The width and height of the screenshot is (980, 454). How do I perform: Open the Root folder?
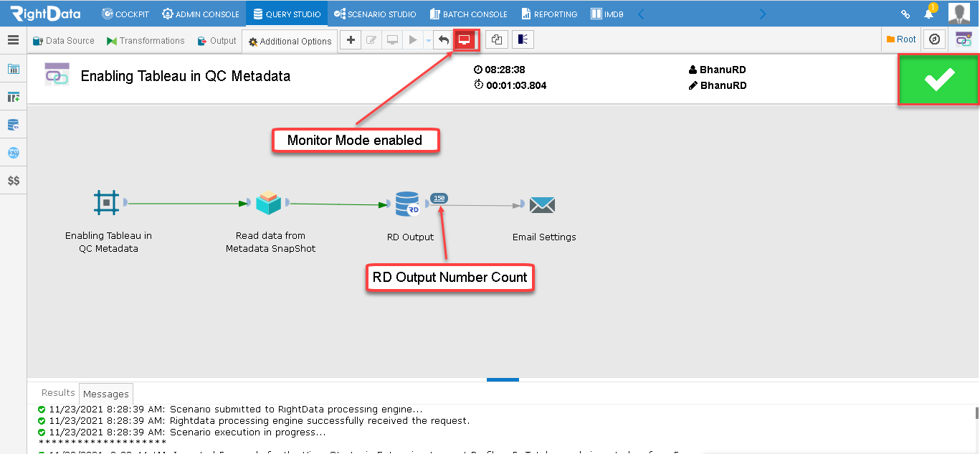click(901, 39)
